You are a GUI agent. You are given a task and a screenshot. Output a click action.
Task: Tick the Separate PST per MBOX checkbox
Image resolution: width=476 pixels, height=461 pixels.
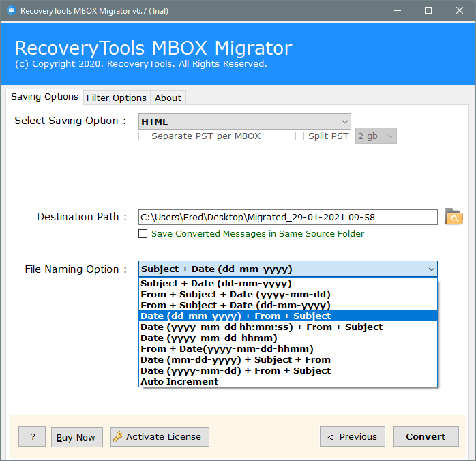[x=143, y=136]
